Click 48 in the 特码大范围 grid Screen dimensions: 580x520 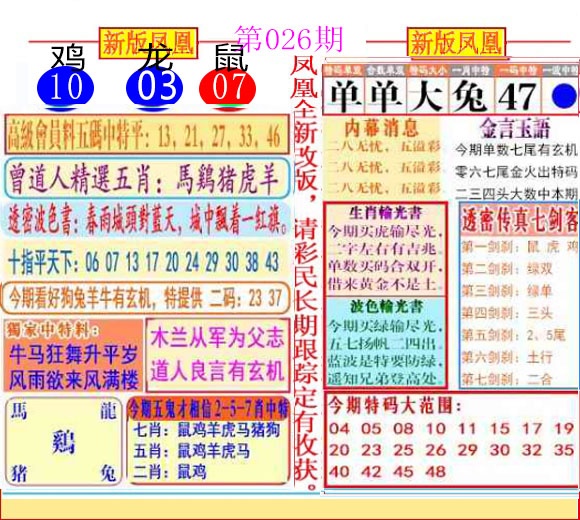pos(435,472)
